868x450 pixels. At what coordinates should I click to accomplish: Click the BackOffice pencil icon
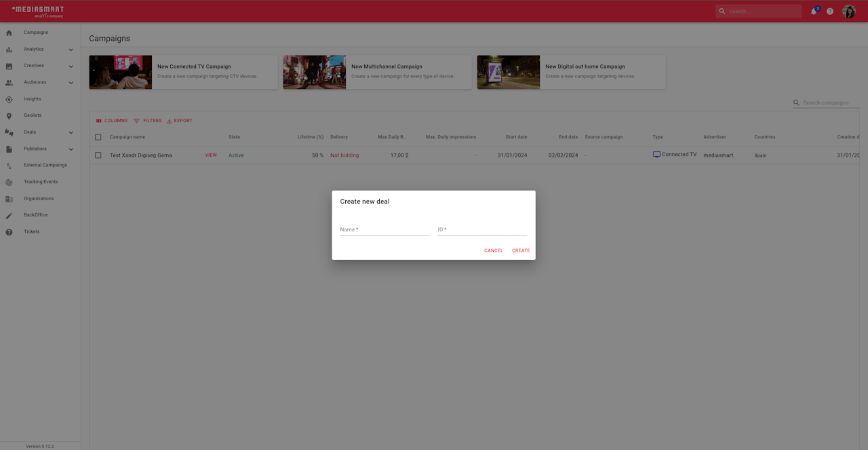(x=9, y=215)
